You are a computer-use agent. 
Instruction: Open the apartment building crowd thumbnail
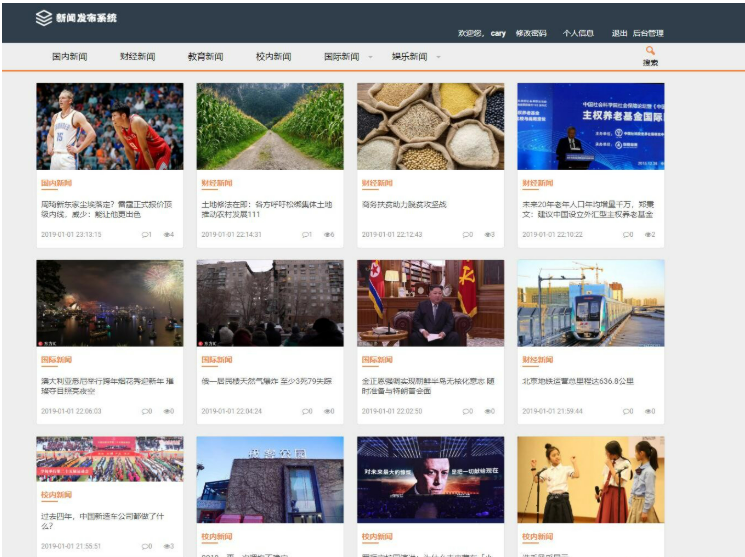coord(270,303)
